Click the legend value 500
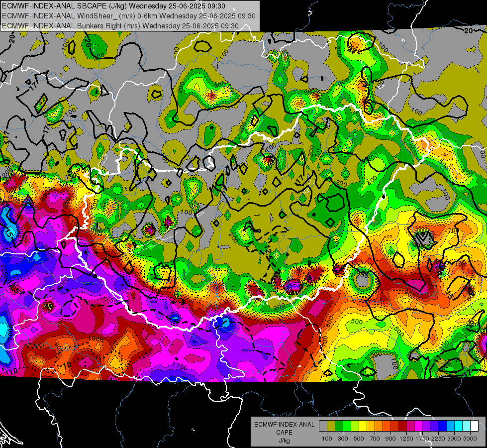487x448 pixels. (359, 439)
